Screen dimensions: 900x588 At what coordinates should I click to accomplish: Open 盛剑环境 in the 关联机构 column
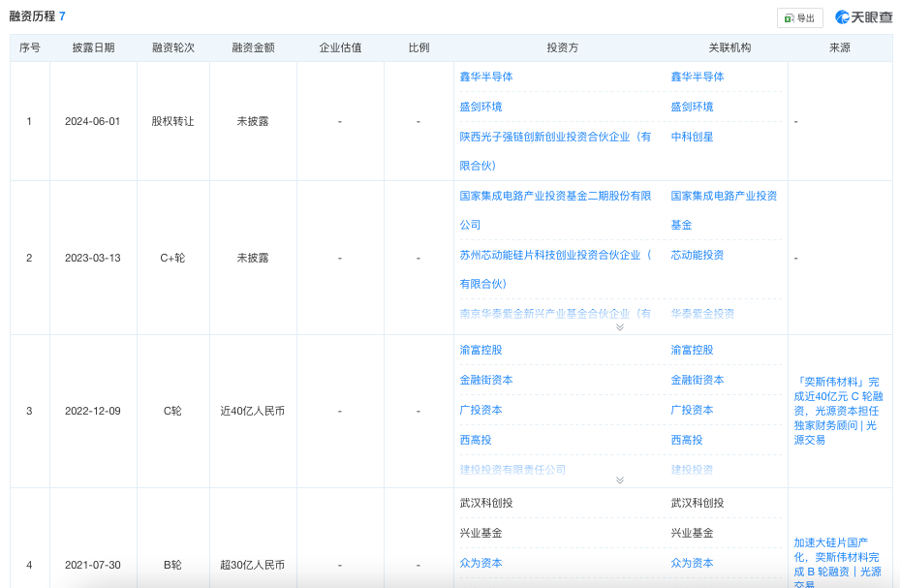(692, 107)
